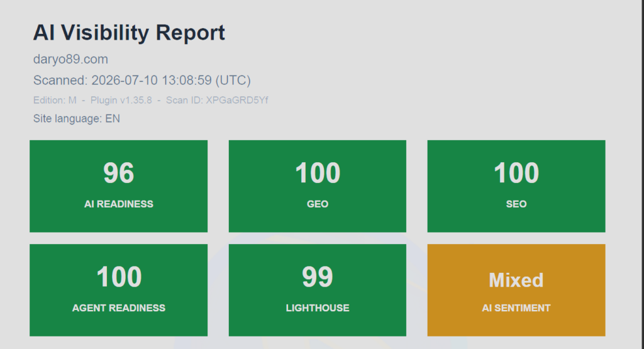The width and height of the screenshot is (644, 349).
Task: Click the Scanned 2026-07-10 13:08:59 timestamp
Action: [x=142, y=80]
